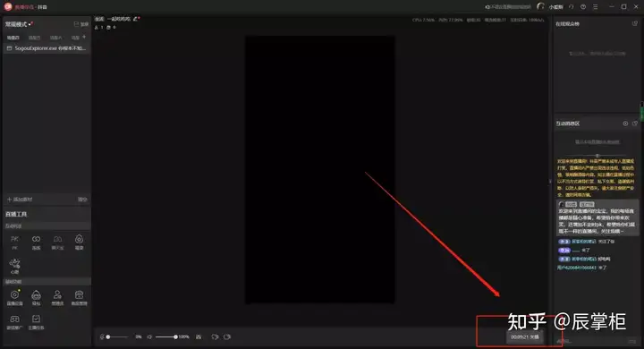Open the lucky bag (福袋) tool

80,243
